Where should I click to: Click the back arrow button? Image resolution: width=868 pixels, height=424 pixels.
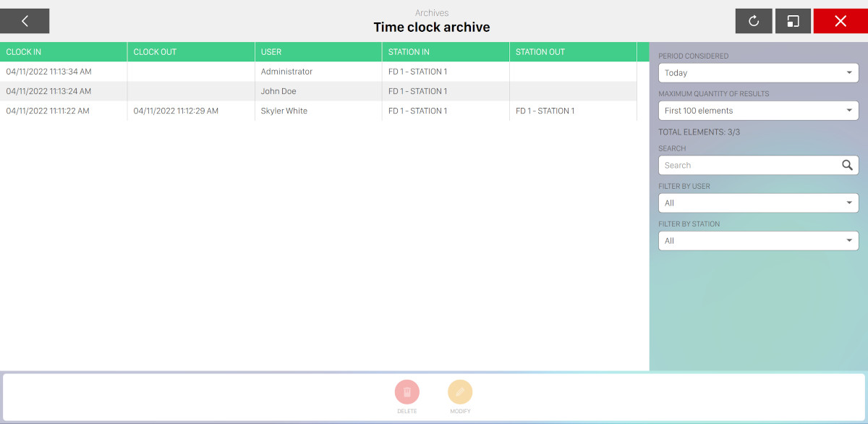[x=25, y=21]
